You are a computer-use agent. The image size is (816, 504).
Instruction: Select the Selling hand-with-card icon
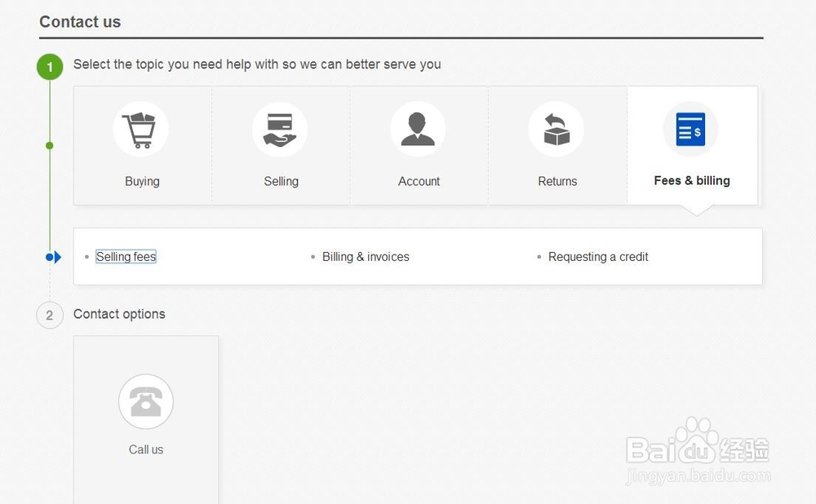click(x=280, y=130)
